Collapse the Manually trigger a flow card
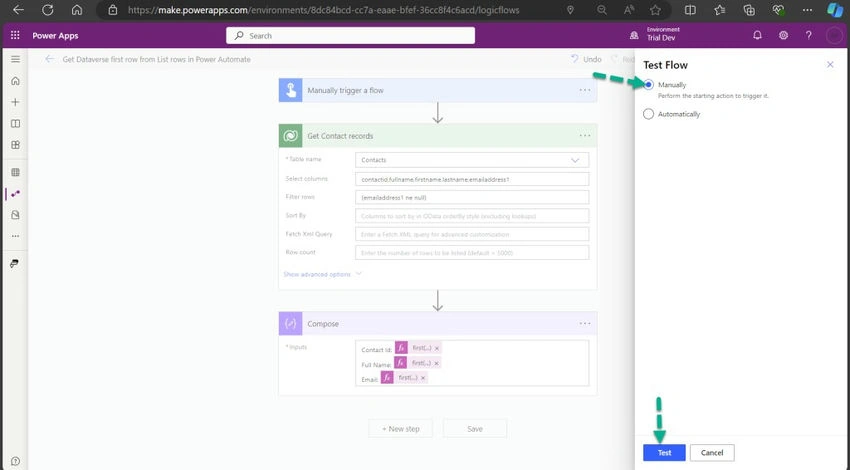 coord(437,90)
